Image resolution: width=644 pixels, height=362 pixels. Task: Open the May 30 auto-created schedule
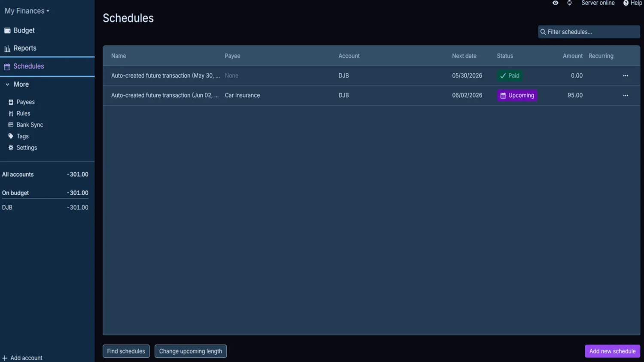point(165,75)
